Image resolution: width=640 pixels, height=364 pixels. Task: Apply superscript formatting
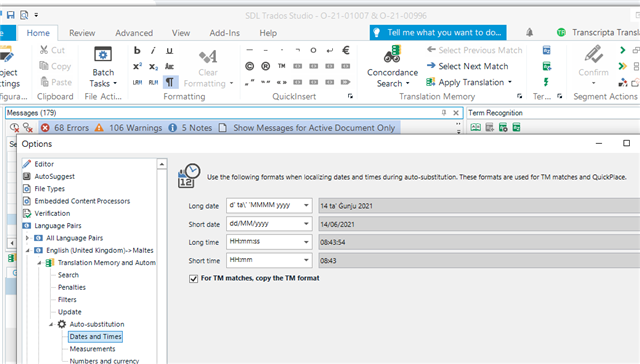coord(137,66)
